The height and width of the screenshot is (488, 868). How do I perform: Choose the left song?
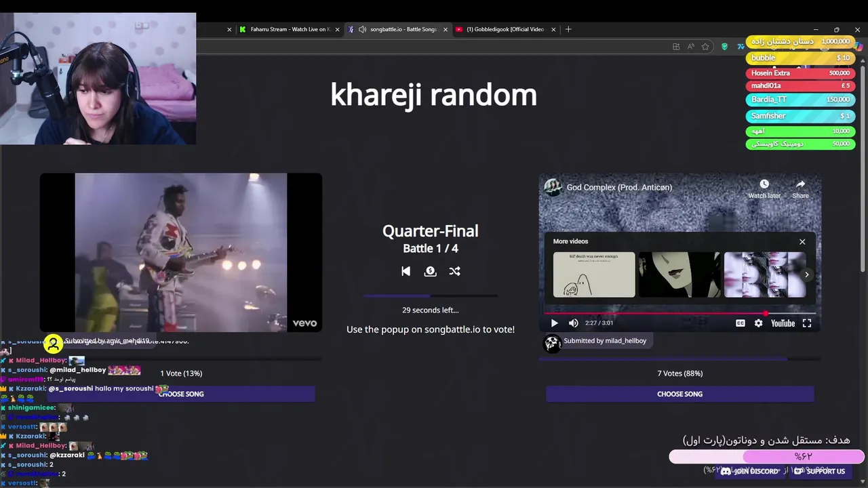[181, 394]
